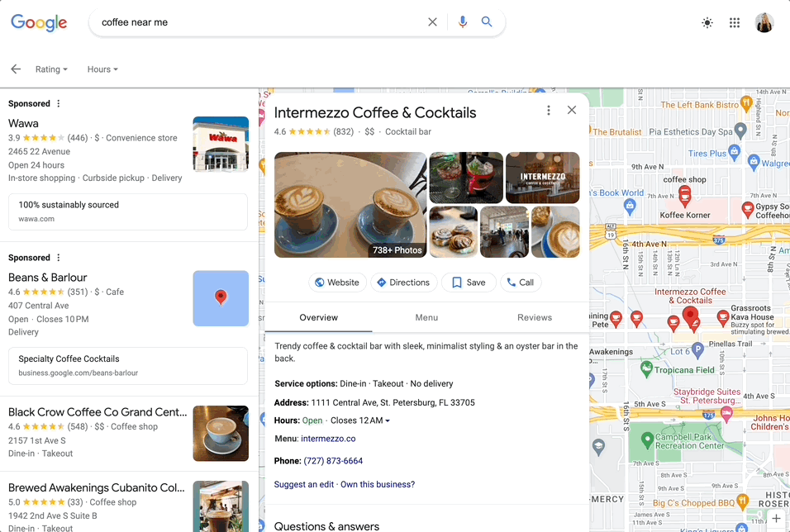Open the intermezzo.co menu link
The height and width of the screenshot is (532, 790).
point(328,439)
